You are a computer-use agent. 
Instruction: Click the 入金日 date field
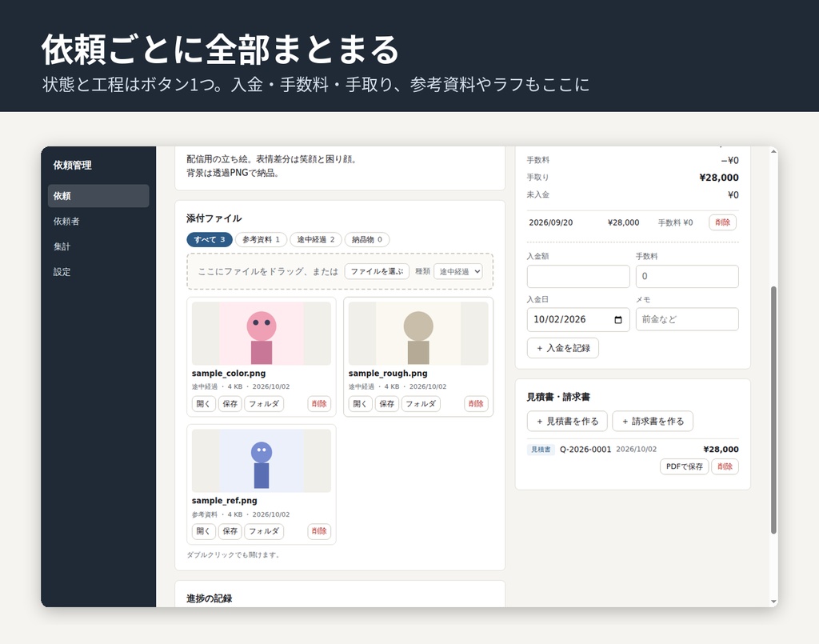tap(578, 320)
